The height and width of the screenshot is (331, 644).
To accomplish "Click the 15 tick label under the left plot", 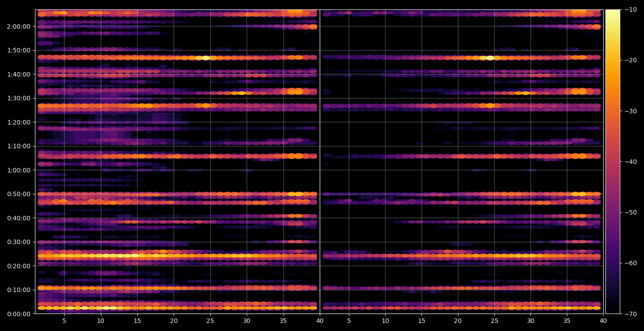I will click(137, 321).
